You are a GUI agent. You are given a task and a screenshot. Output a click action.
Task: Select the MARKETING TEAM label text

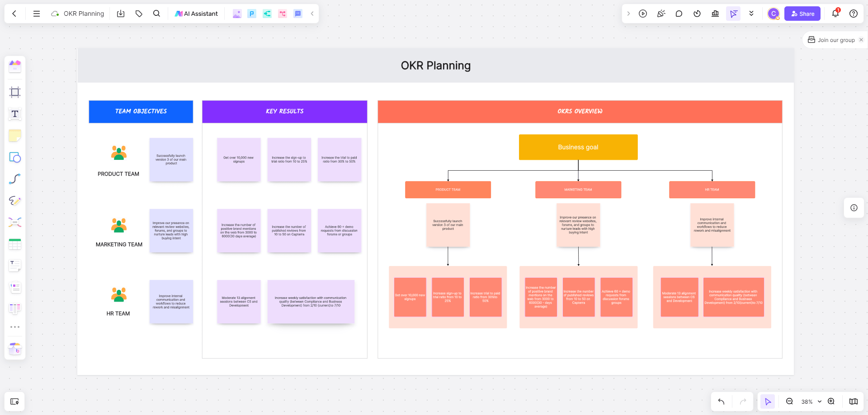[x=119, y=244]
